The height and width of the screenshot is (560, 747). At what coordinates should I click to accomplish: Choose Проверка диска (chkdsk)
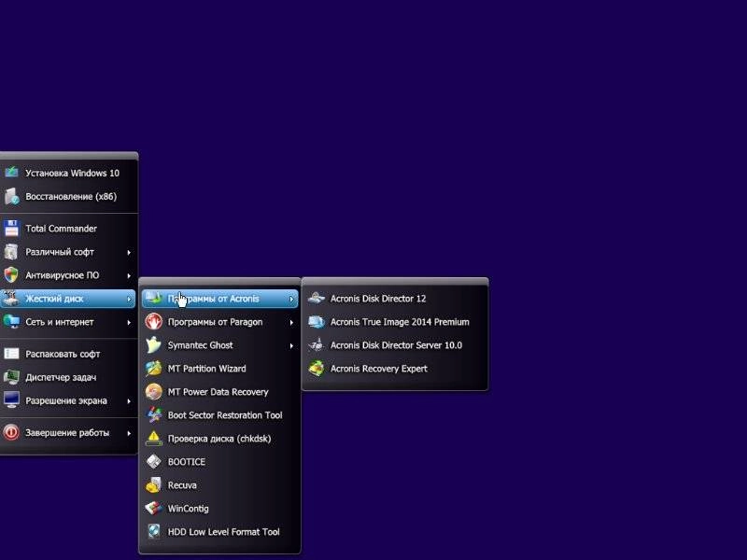pyautogui.click(x=219, y=439)
